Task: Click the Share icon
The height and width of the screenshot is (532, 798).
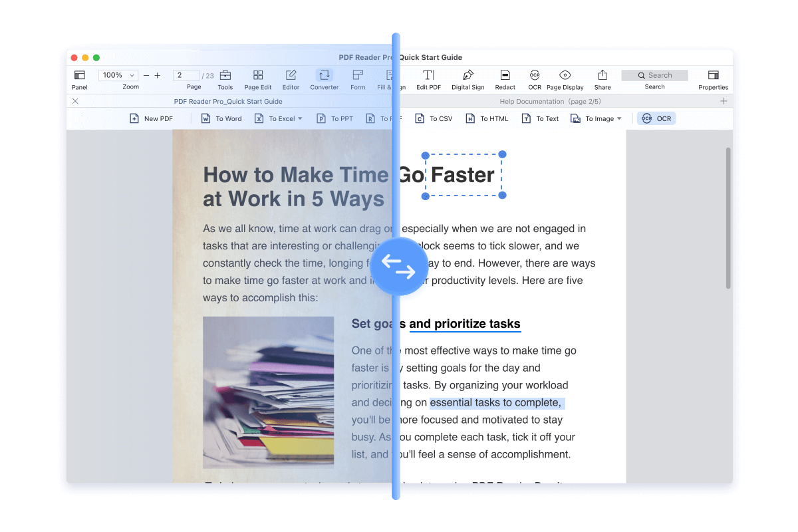Action: click(602, 75)
